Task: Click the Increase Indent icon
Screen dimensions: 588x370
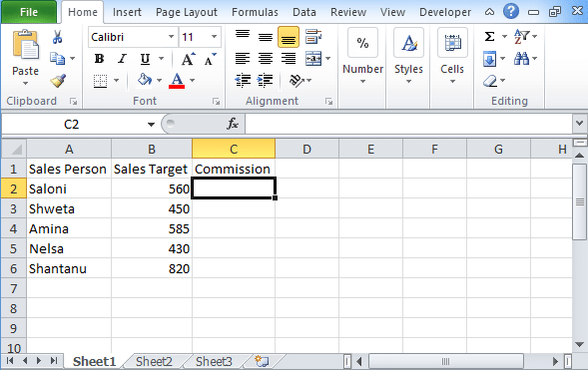Action: tap(266, 80)
